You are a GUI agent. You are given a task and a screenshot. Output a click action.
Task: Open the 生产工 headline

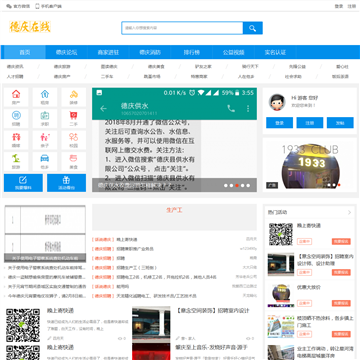174,210
